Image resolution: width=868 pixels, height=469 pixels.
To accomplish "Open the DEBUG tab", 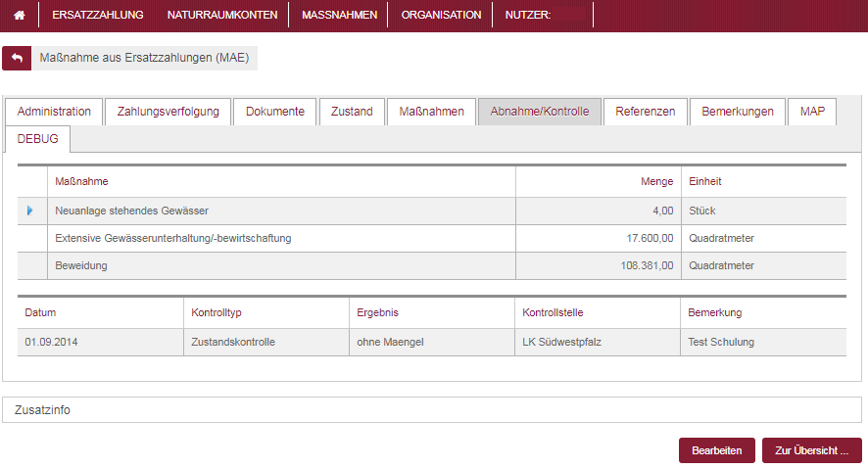I will [37, 139].
